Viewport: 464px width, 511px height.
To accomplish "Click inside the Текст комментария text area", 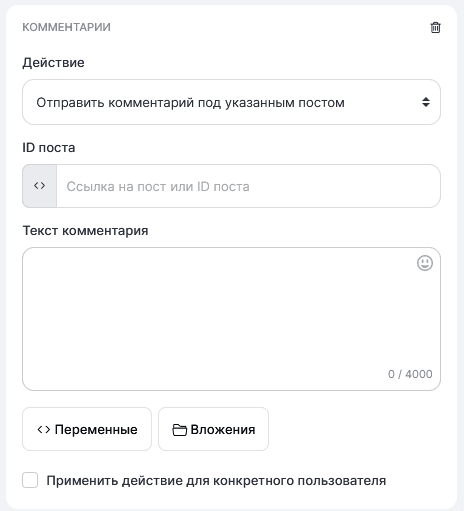I will tap(231, 319).
